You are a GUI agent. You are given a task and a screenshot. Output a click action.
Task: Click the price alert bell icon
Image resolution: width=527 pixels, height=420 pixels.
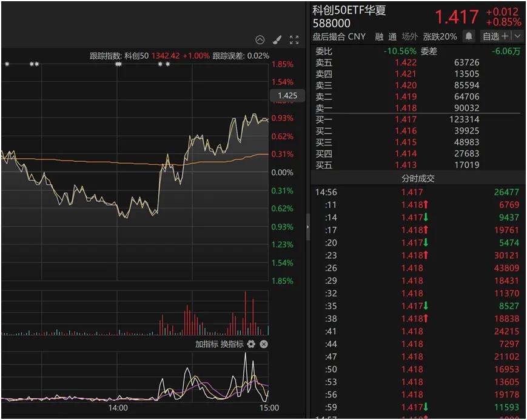click(469, 36)
